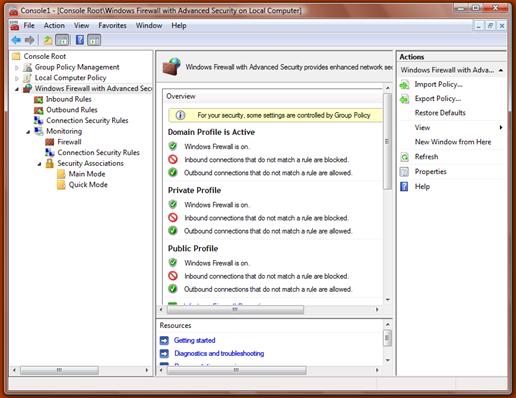Select Main Mode under Security Associations
Viewport: 516px width, 398px height.
click(87, 174)
